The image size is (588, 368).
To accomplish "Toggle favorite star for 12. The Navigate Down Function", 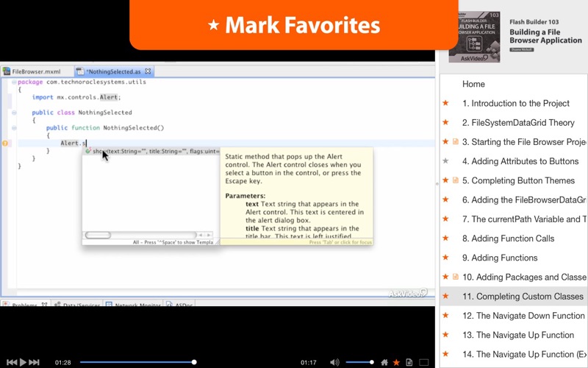I will tap(445, 316).
